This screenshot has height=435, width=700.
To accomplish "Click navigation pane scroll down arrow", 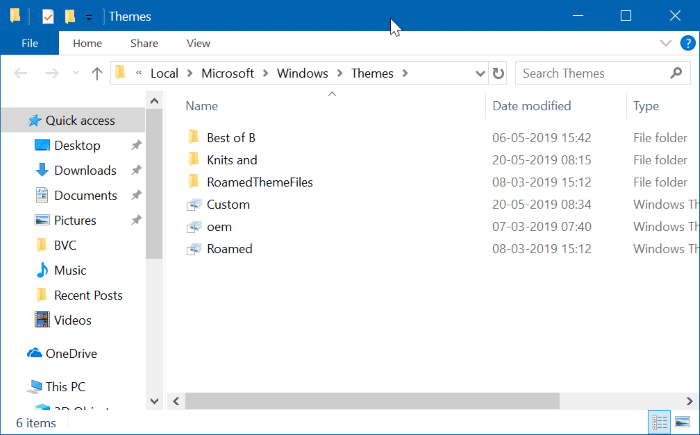I will 154,401.
